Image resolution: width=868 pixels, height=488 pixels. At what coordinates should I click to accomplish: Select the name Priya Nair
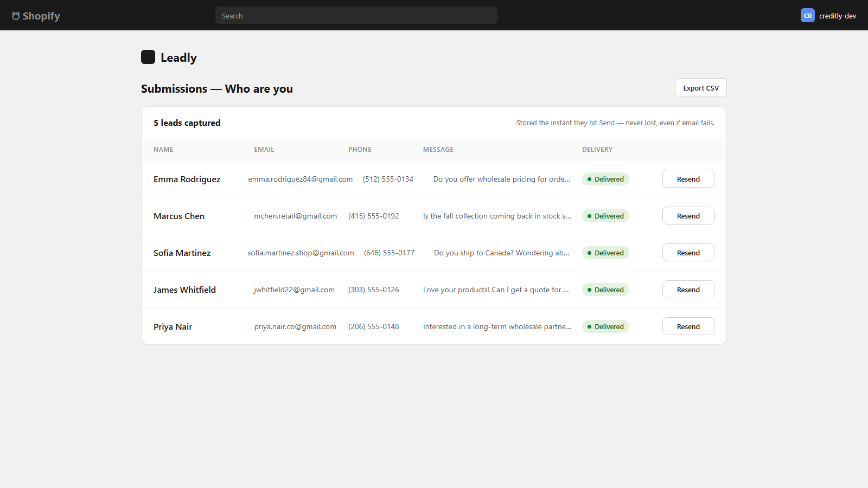173,327
